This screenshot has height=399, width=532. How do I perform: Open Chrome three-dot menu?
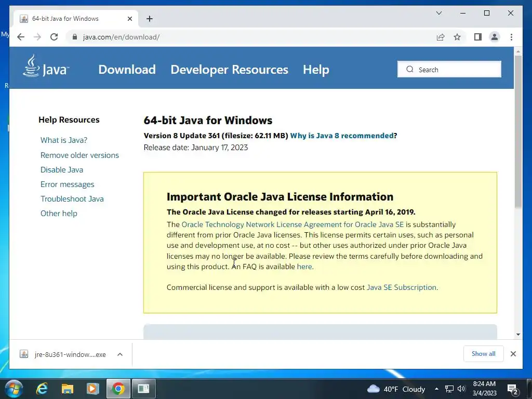(511, 37)
